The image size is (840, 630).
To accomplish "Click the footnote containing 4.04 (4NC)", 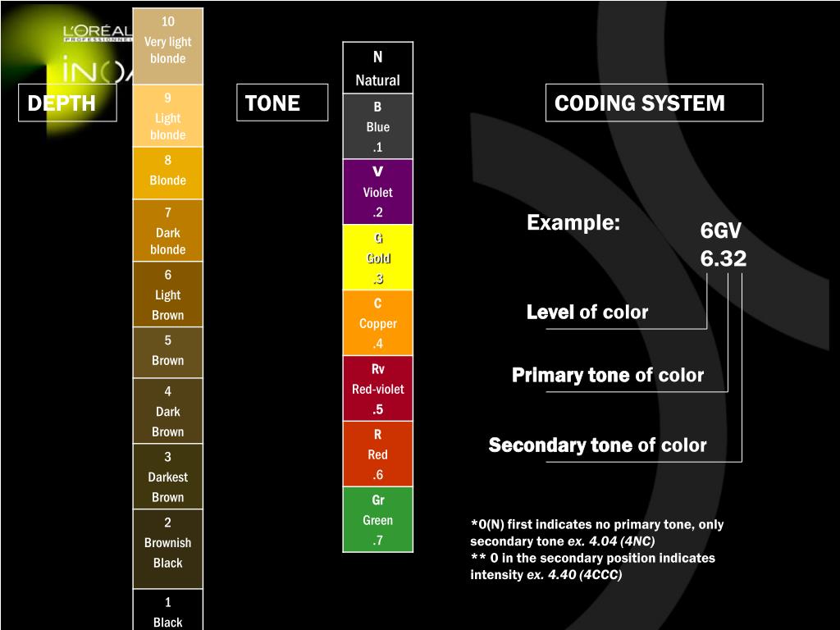I will point(597,532).
